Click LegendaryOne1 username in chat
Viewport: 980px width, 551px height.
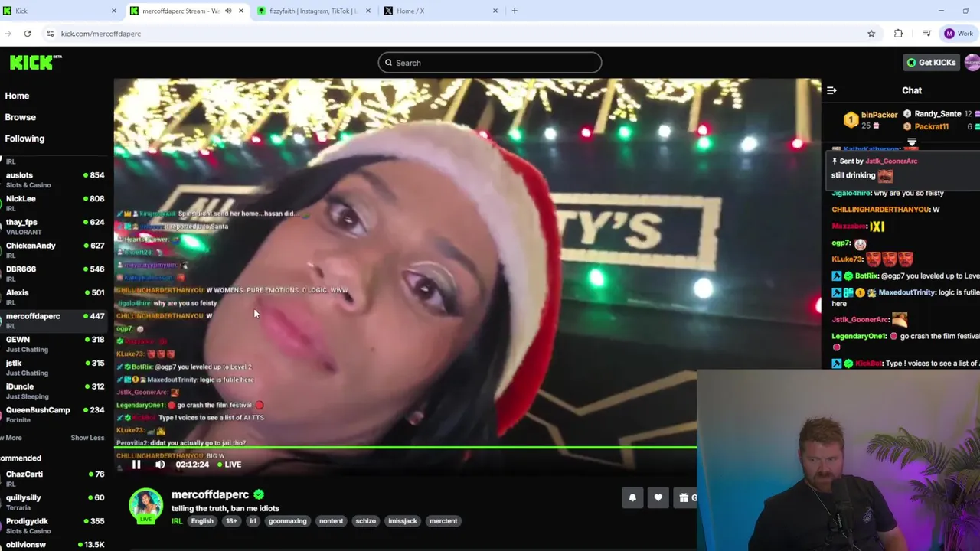[x=859, y=336]
